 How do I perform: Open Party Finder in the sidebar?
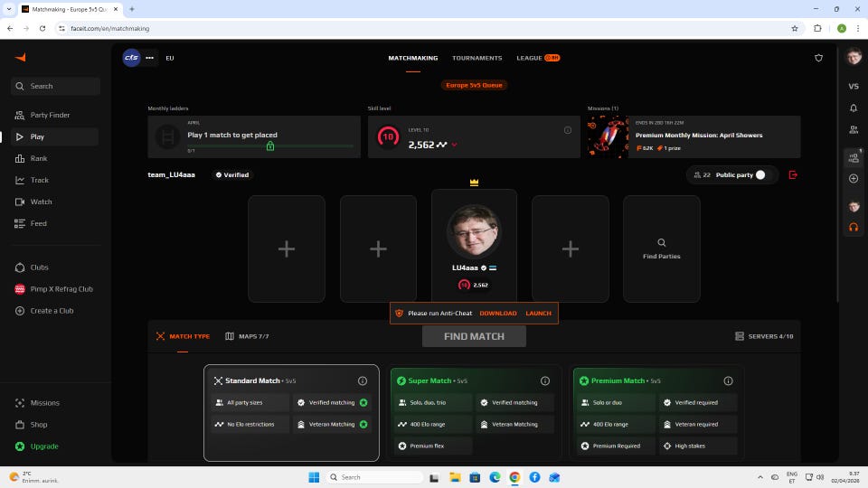55,115
